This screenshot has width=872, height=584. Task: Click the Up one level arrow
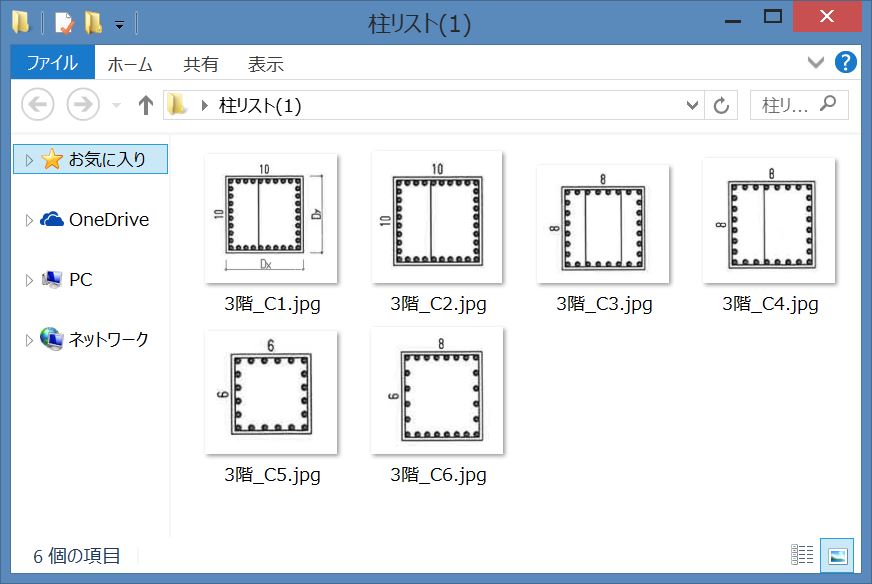(x=145, y=105)
